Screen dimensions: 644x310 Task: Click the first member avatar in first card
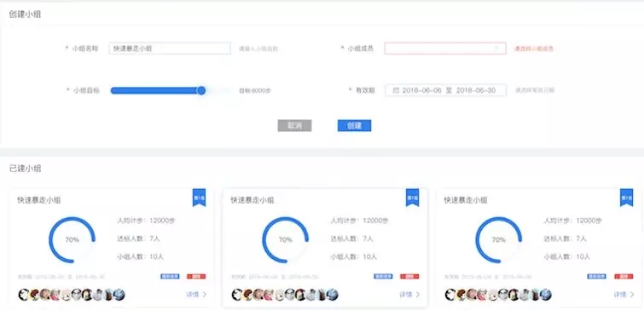pos(24,295)
